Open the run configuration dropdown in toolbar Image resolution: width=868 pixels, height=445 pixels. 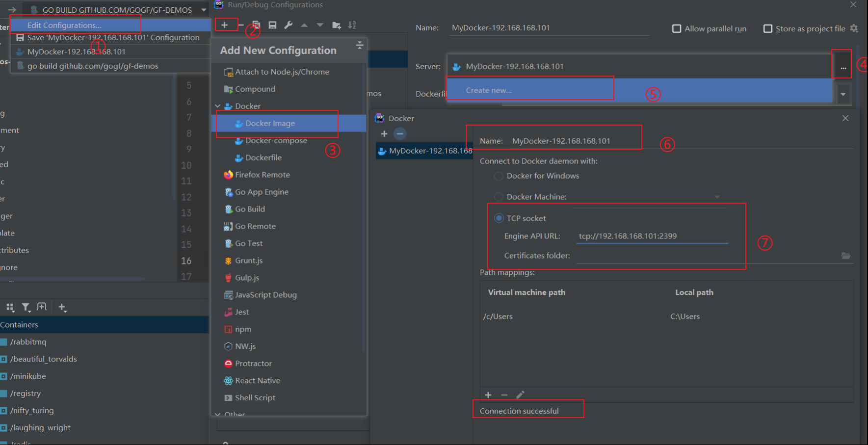[x=204, y=10]
